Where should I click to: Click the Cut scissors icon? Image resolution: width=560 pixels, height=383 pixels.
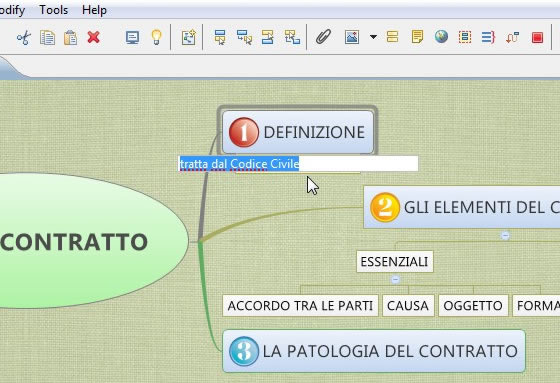(24, 37)
